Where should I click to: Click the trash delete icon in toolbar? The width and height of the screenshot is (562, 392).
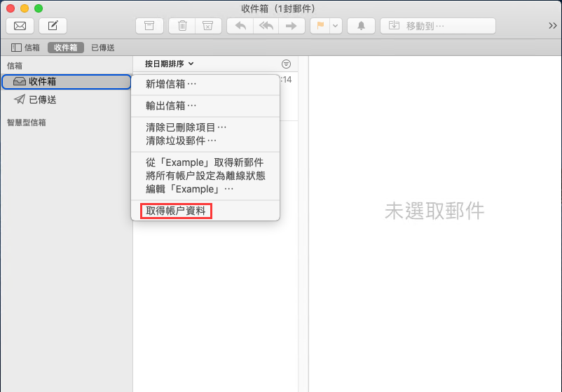tap(182, 26)
